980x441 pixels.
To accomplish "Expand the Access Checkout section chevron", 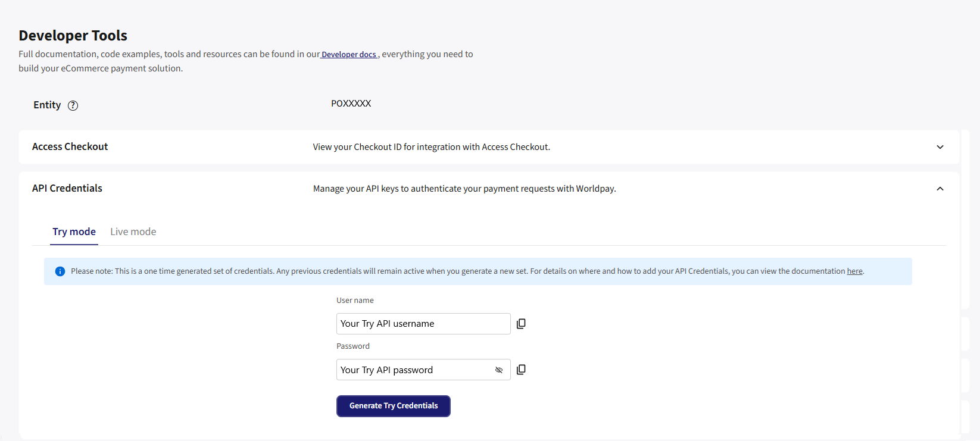I will pyautogui.click(x=940, y=147).
